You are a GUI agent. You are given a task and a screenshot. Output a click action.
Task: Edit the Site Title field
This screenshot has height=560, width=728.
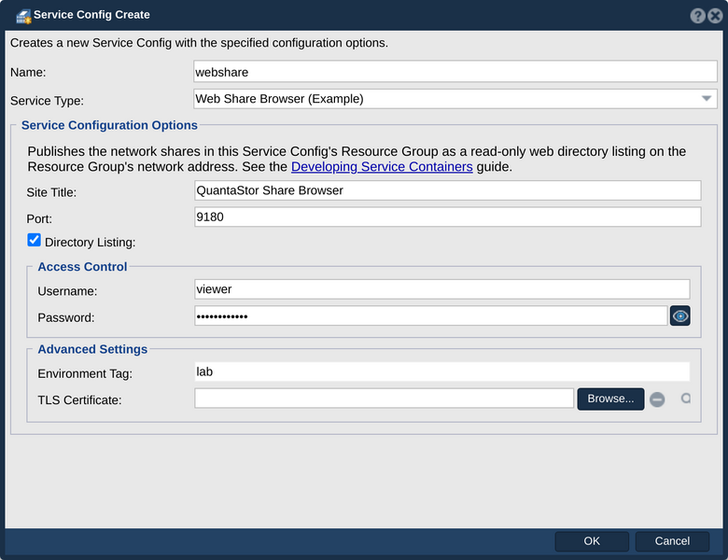click(x=448, y=190)
